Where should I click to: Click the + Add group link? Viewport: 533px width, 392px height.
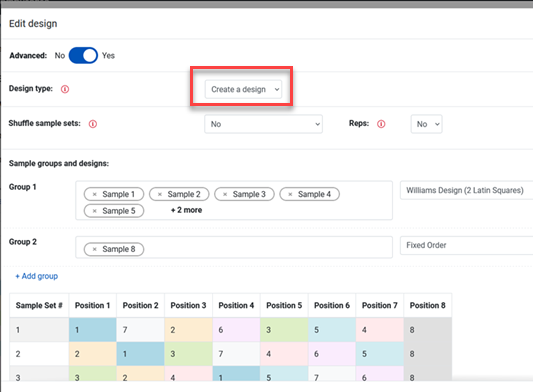click(37, 276)
